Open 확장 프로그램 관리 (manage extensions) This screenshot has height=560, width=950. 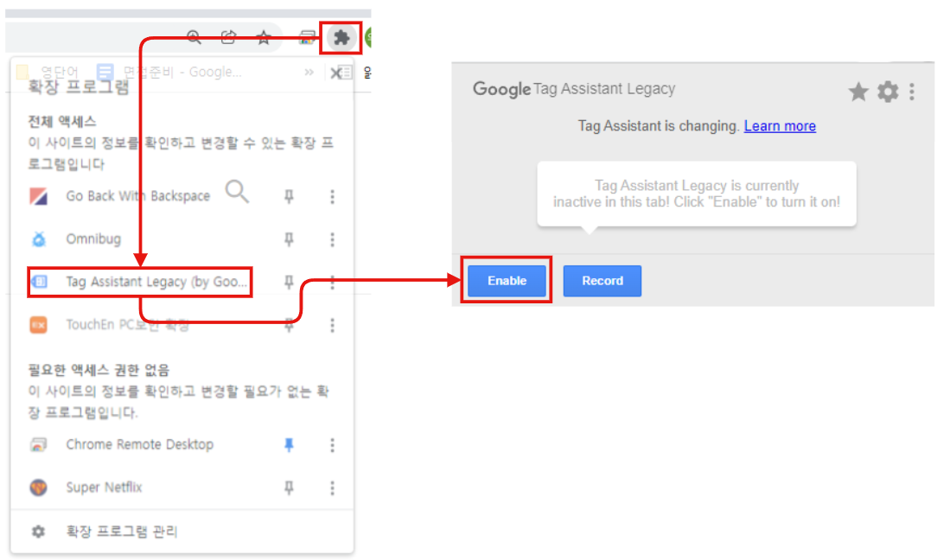[x=121, y=531]
